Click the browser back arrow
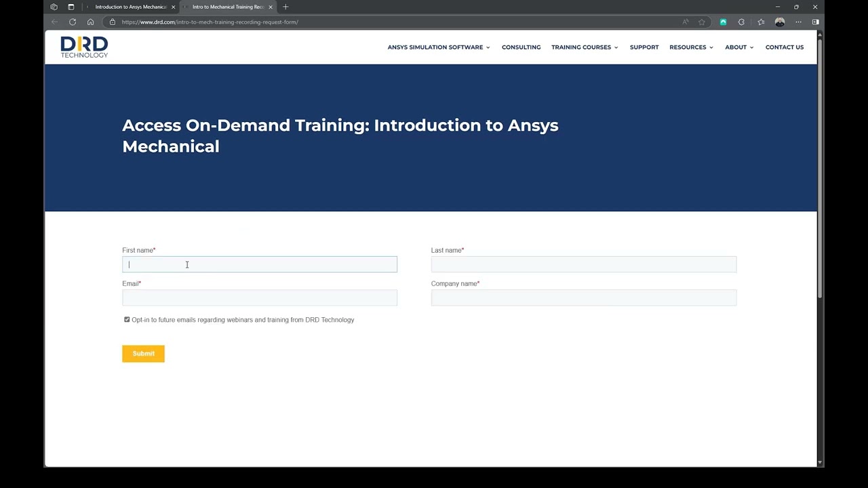 pyautogui.click(x=55, y=22)
